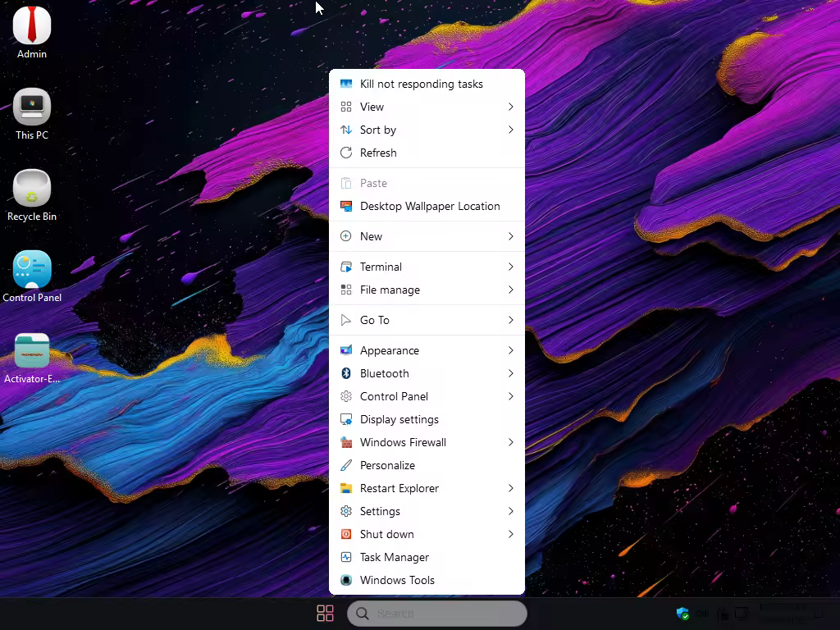Click the Task Manager icon in the menu
The image size is (840, 630).
[346, 557]
